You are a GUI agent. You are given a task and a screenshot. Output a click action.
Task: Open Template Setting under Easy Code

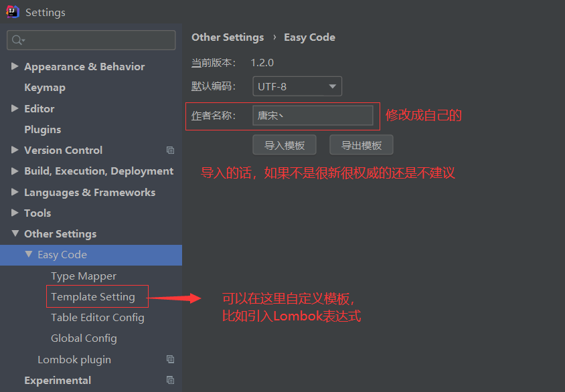[x=93, y=296]
